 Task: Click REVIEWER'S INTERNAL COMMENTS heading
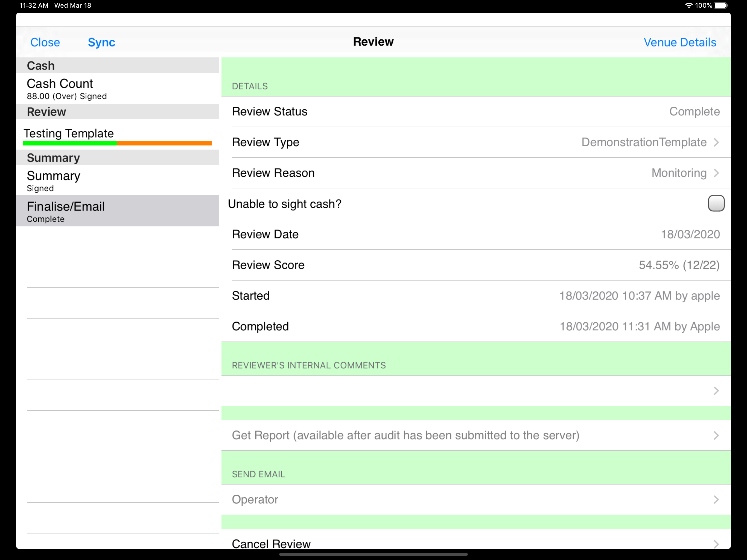point(309,366)
